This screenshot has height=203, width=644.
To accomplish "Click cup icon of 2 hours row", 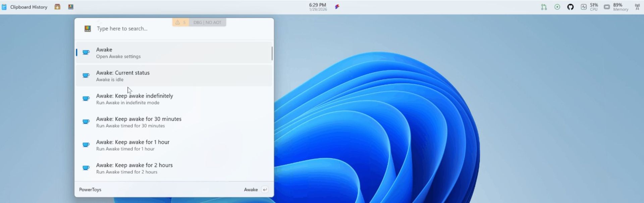I will coord(86,168).
